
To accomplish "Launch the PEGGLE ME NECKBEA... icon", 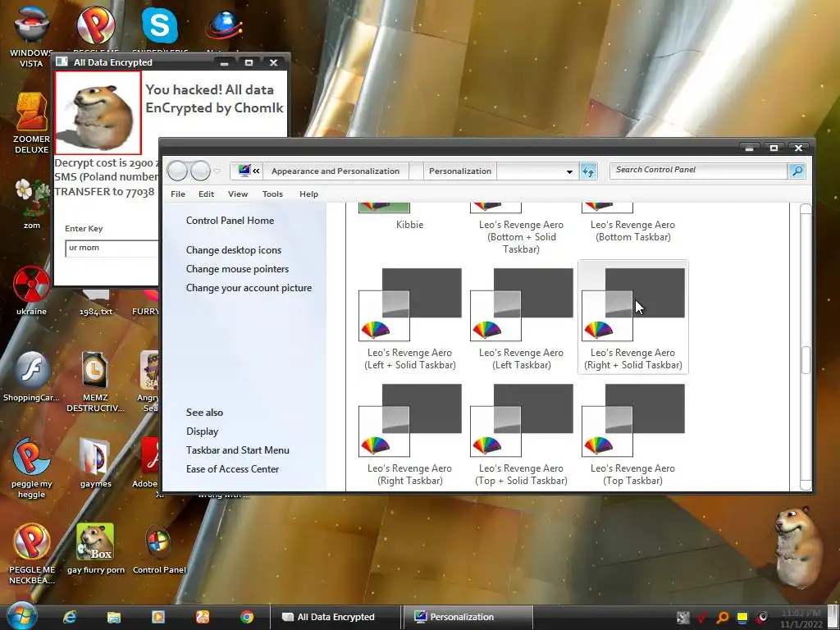I will pos(31,554).
